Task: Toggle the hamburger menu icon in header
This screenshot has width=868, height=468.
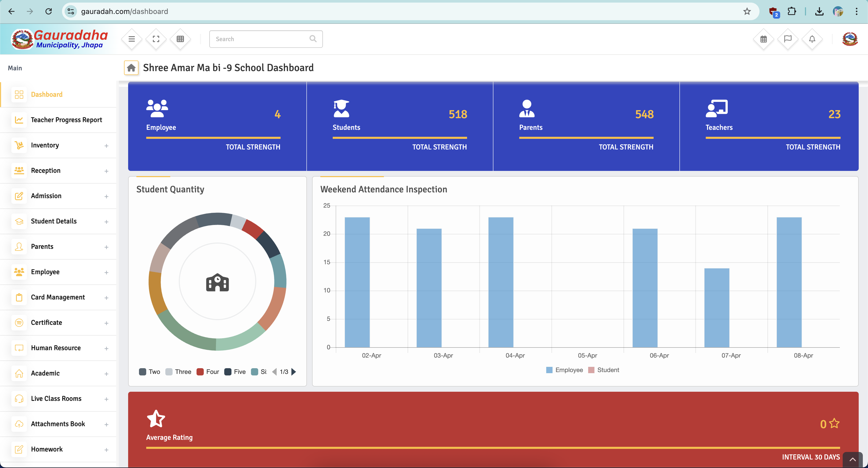Action: (x=132, y=39)
